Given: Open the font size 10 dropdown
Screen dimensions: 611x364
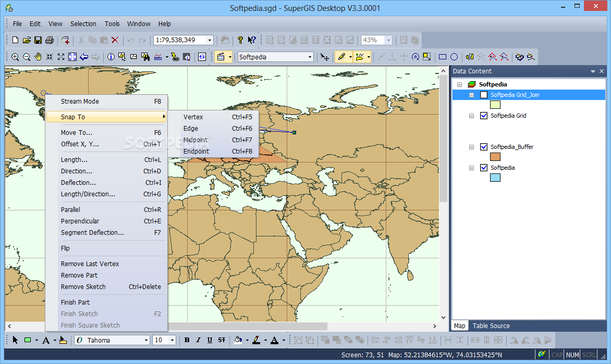Looking at the screenshot, I should tap(172, 340).
